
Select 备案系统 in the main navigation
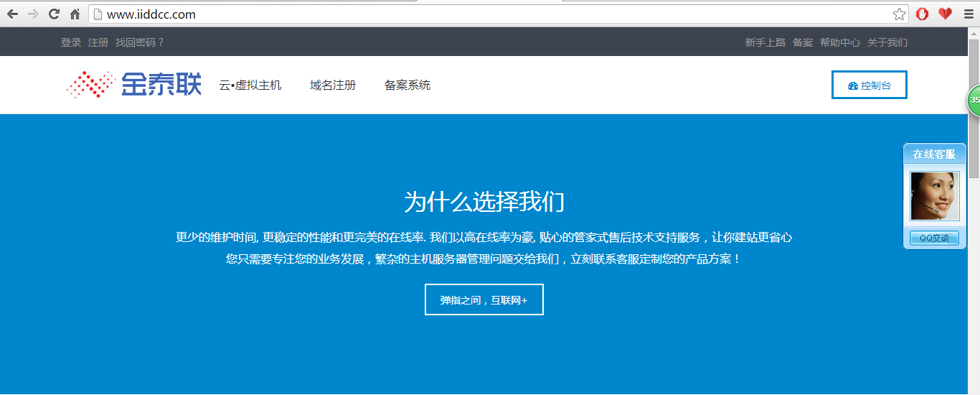point(407,85)
